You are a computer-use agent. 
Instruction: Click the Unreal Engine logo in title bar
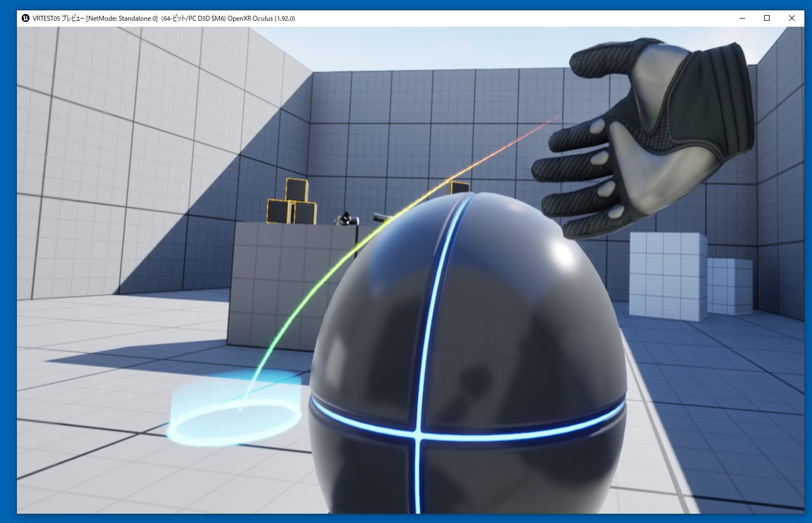(26, 18)
